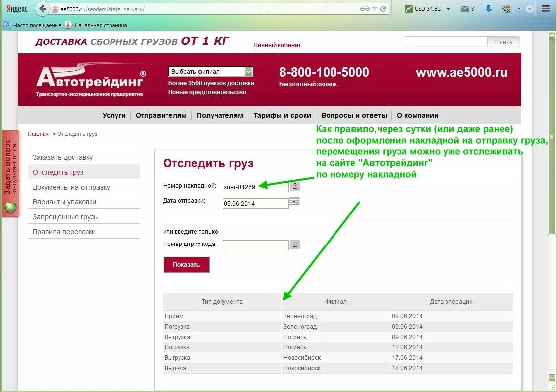Click the reader-mode glasses icon in address bar
This screenshot has width=557, height=392.
pyautogui.click(x=365, y=9)
